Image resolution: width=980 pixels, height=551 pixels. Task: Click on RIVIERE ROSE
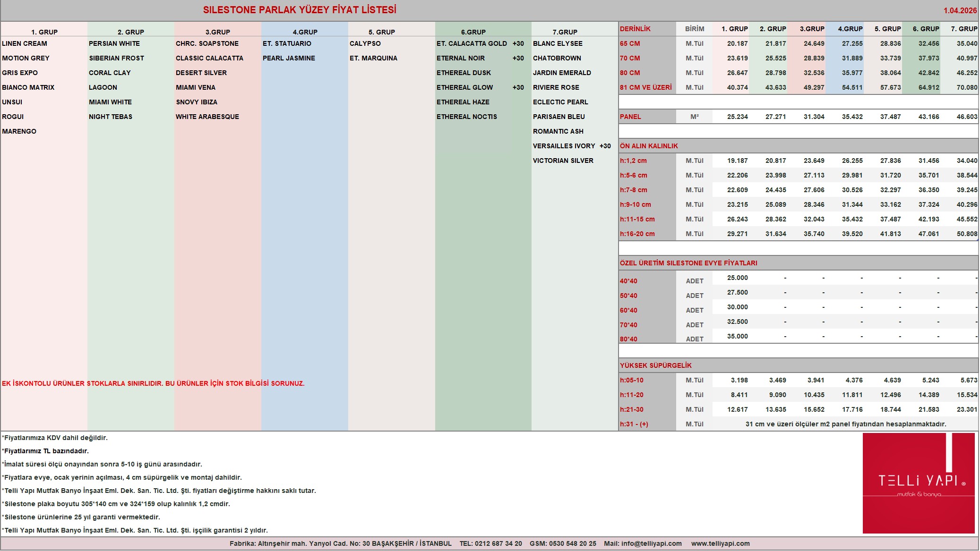pos(556,87)
